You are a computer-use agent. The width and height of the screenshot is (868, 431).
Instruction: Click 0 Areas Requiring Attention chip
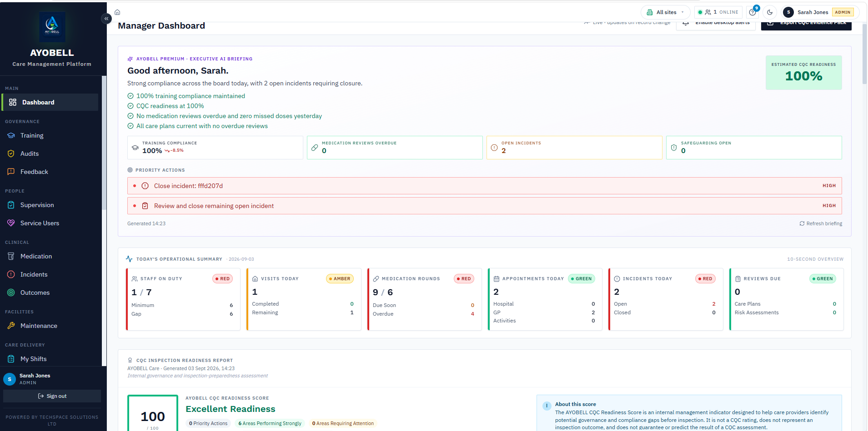(343, 423)
